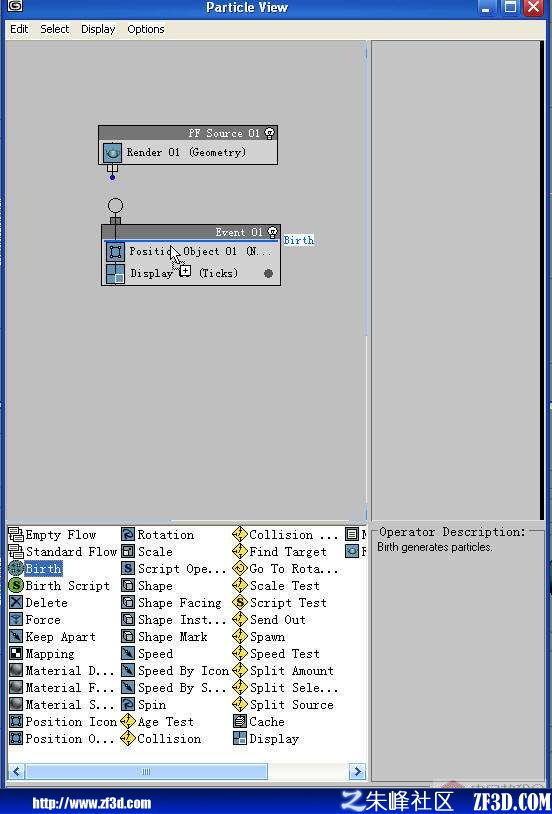Toggle the Event 01 lightbulb on/off
Image resolution: width=552 pixels, height=814 pixels.
[x=272, y=232]
